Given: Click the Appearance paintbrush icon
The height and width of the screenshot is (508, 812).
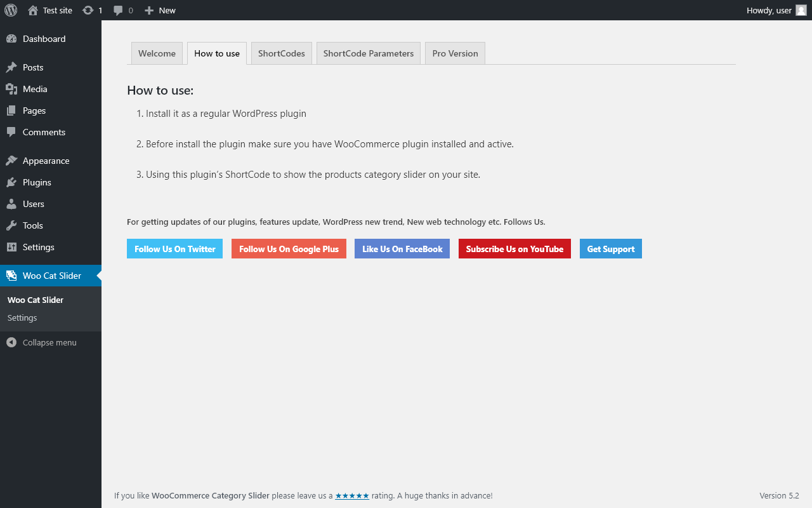Looking at the screenshot, I should pyautogui.click(x=11, y=161).
